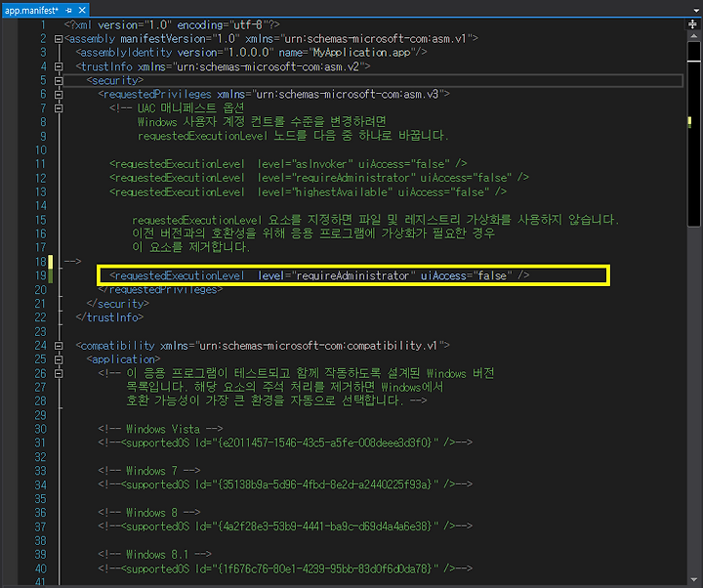Click the split editor handle icon
The image size is (703, 588).
[x=692, y=24]
